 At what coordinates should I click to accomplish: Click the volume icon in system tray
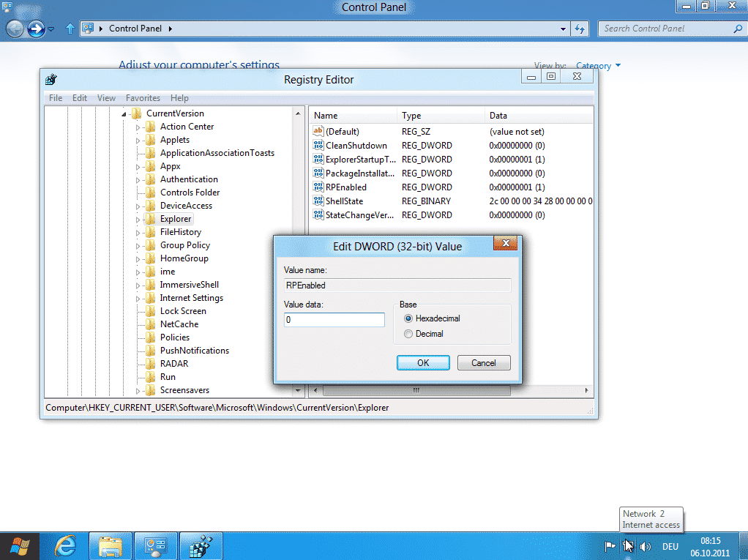point(645,547)
